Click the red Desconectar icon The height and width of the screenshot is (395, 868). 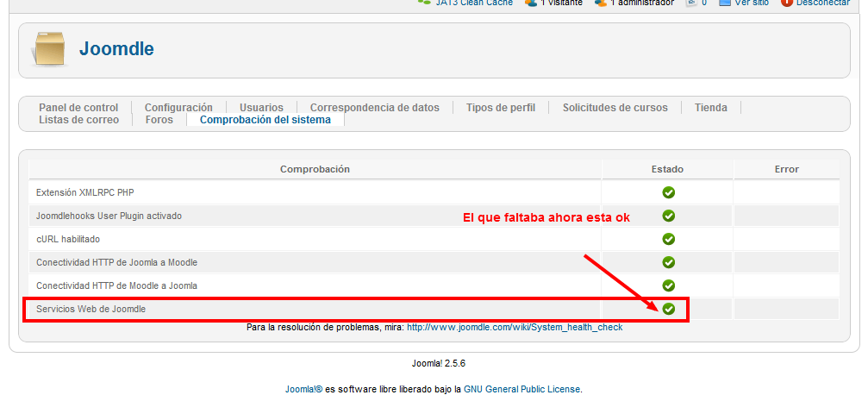pos(786,3)
